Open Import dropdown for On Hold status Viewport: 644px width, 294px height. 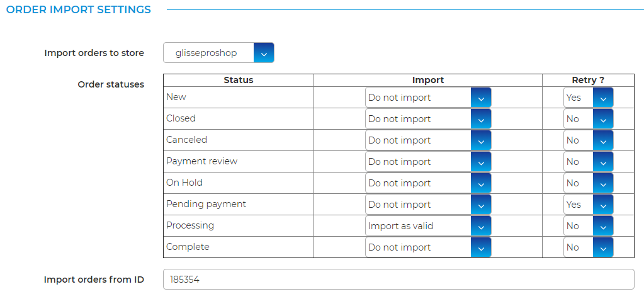coord(428,183)
